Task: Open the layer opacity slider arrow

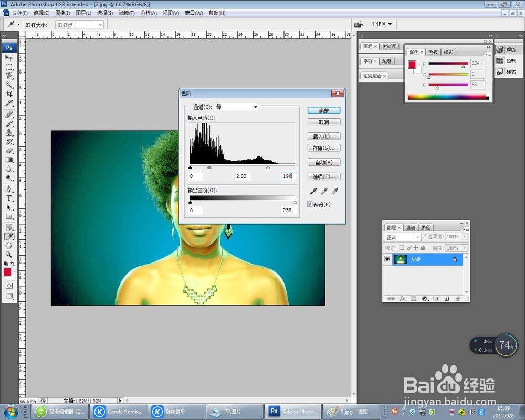Action: tap(465, 237)
